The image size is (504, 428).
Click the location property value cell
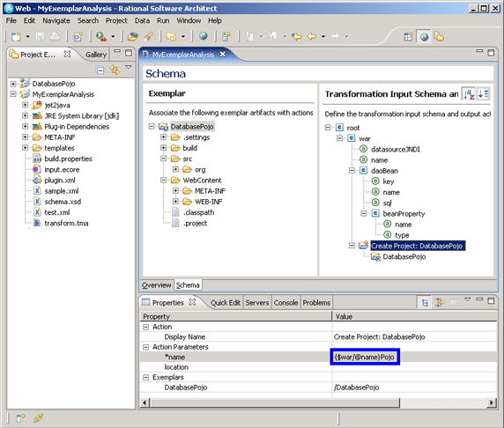pyautogui.click(x=414, y=367)
